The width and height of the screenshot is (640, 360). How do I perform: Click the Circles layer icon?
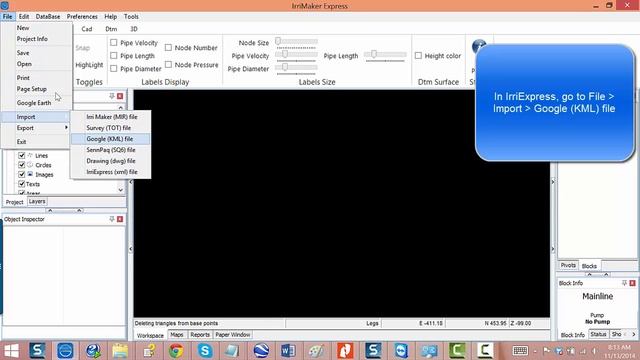point(30,165)
